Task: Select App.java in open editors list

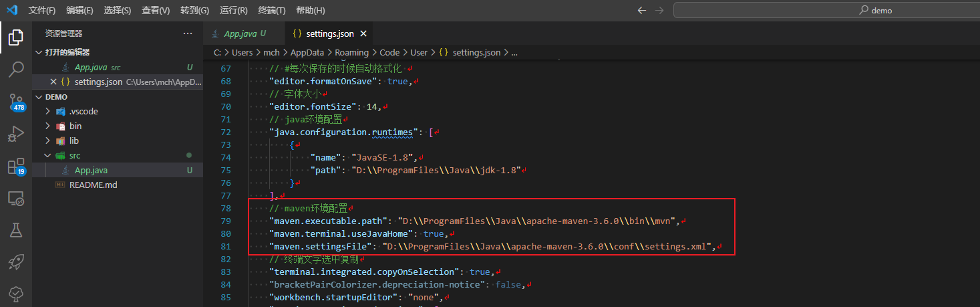Action: point(117,68)
